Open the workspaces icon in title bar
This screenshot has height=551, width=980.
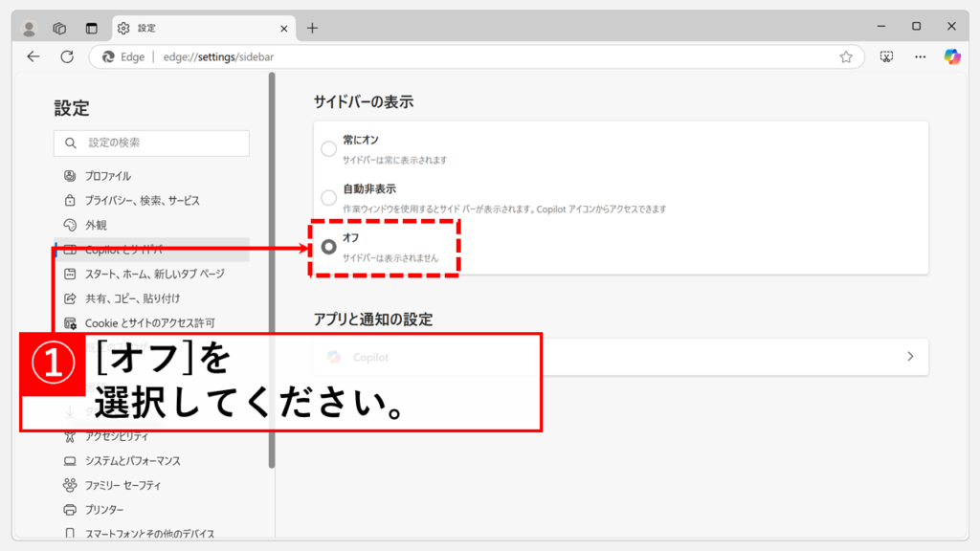[59, 28]
